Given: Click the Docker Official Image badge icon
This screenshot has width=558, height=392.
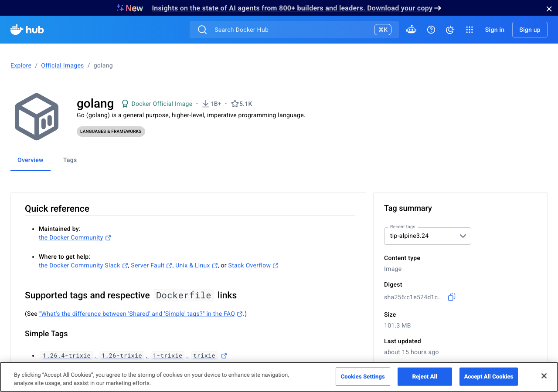Looking at the screenshot, I should 125,104.
